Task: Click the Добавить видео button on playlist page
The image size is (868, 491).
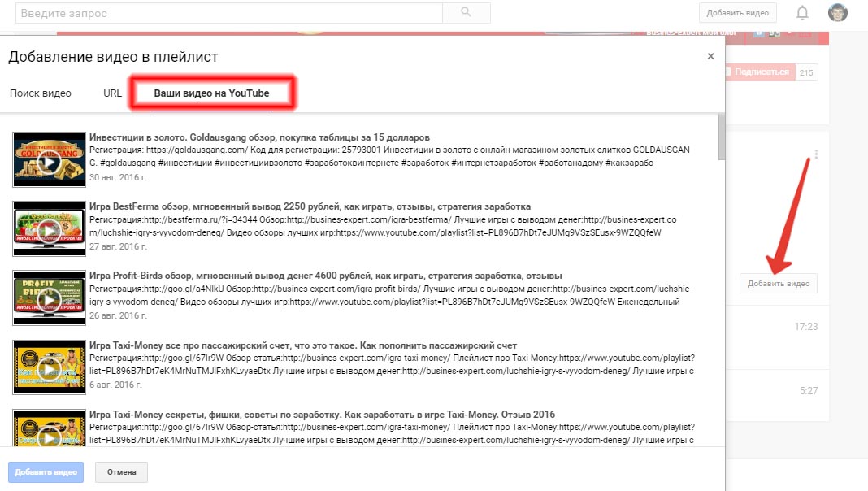Action: (x=779, y=284)
